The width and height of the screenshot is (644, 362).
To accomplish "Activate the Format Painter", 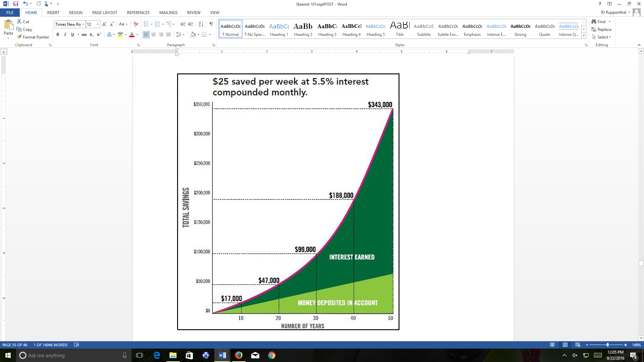I will point(33,37).
